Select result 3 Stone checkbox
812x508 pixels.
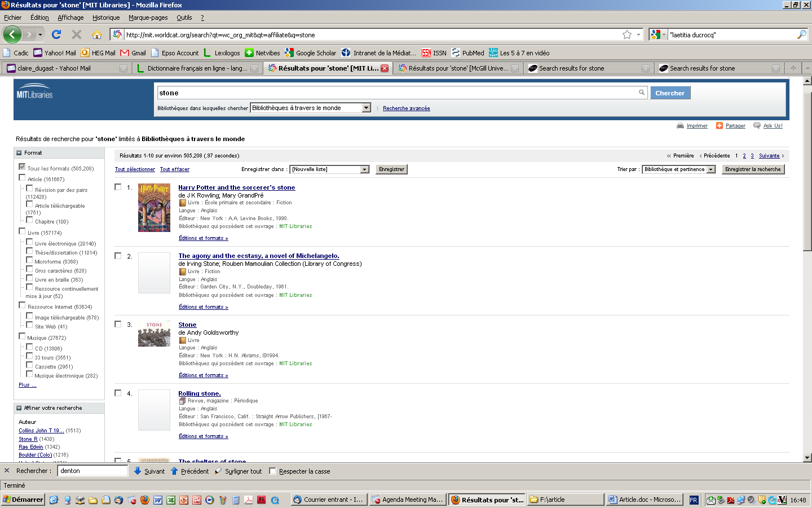pyautogui.click(x=118, y=324)
